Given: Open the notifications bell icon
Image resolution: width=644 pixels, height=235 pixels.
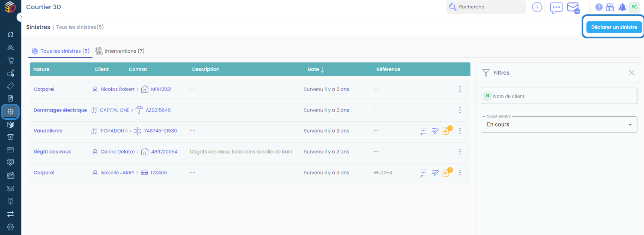Looking at the screenshot, I should tap(622, 7).
